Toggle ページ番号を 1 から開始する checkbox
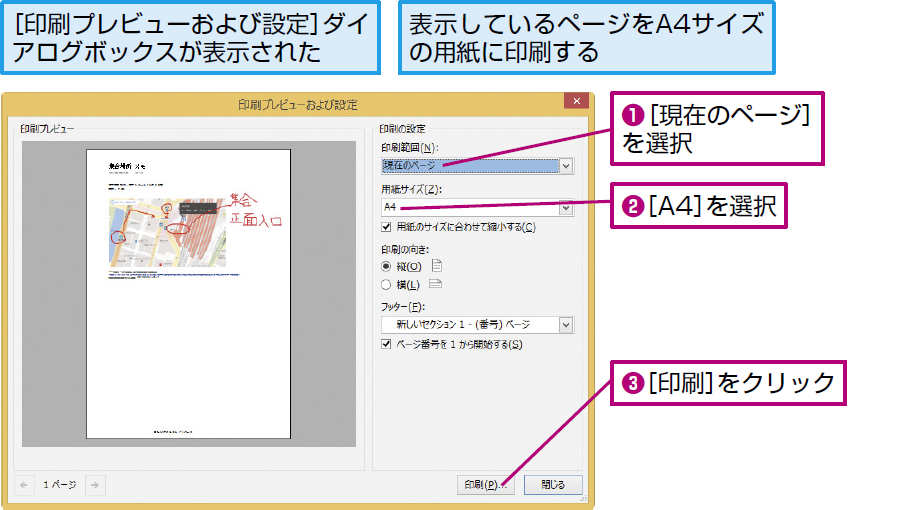 pyautogui.click(x=386, y=344)
